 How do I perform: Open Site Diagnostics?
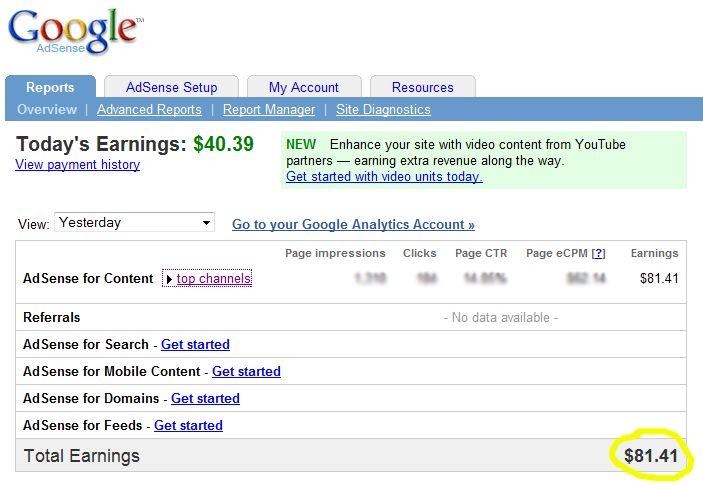coord(383,109)
